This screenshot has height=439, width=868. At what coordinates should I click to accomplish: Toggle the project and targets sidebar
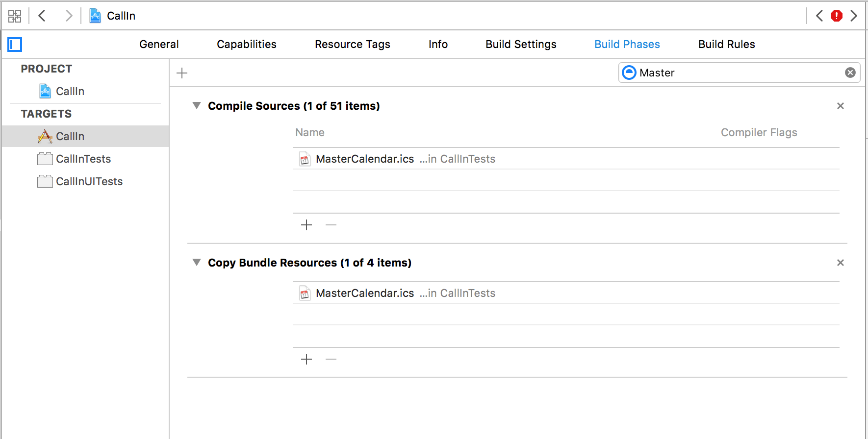pos(15,45)
